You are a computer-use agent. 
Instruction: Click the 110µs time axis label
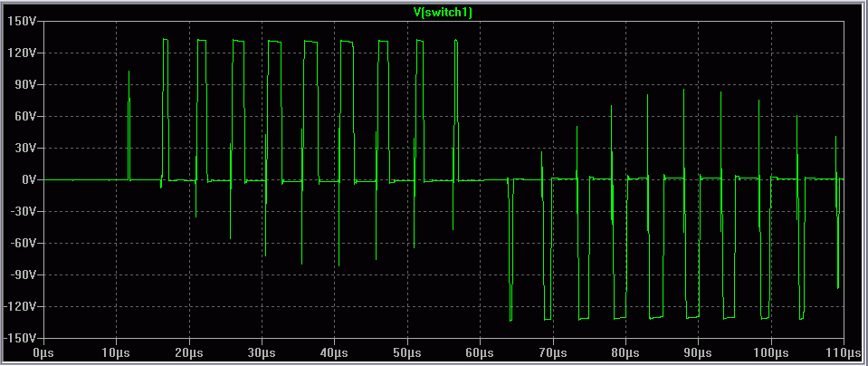point(844,352)
